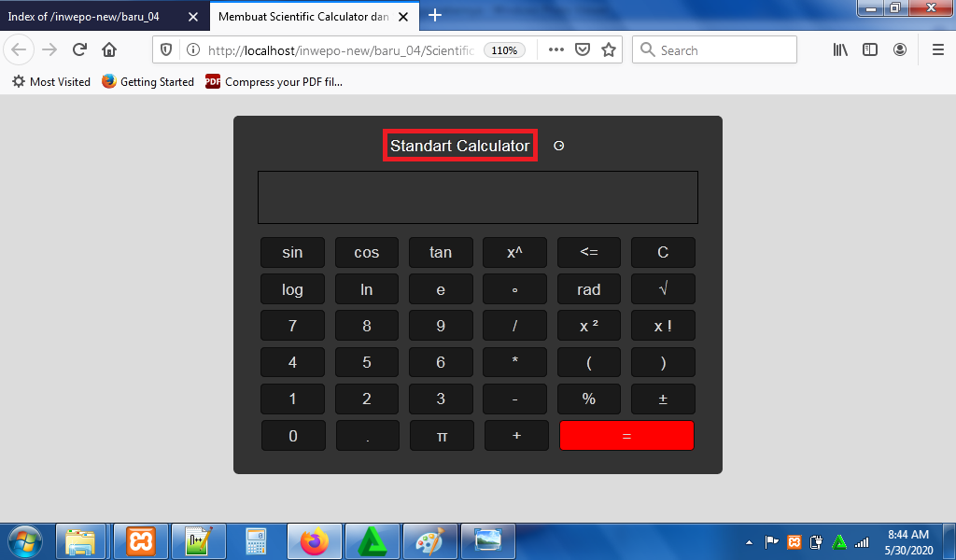
Task: Open the Firefox hamburger menu
Action: (x=938, y=50)
